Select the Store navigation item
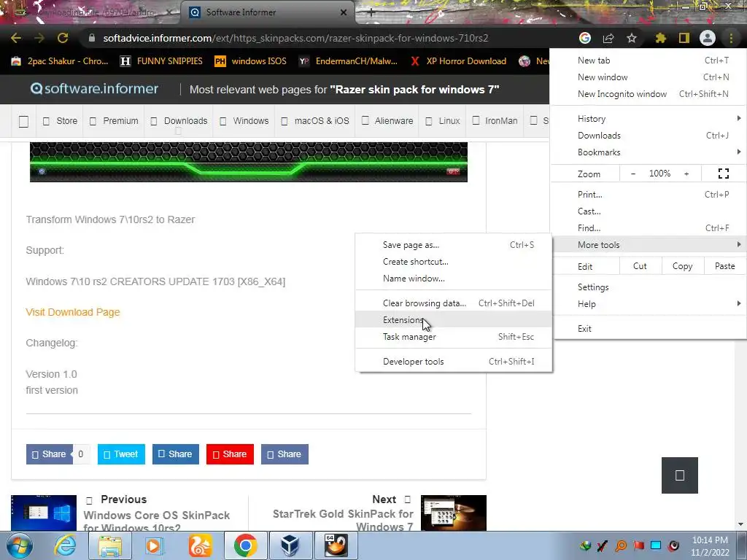Viewport: 747px width, 560px height. click(60, 121)
